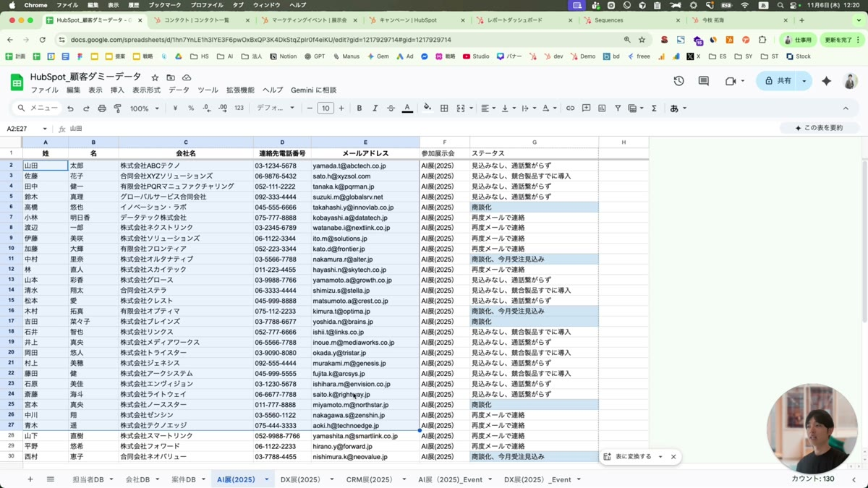Open version history clock icon
The height and width of the screenshot is (488, 868).
678,81
